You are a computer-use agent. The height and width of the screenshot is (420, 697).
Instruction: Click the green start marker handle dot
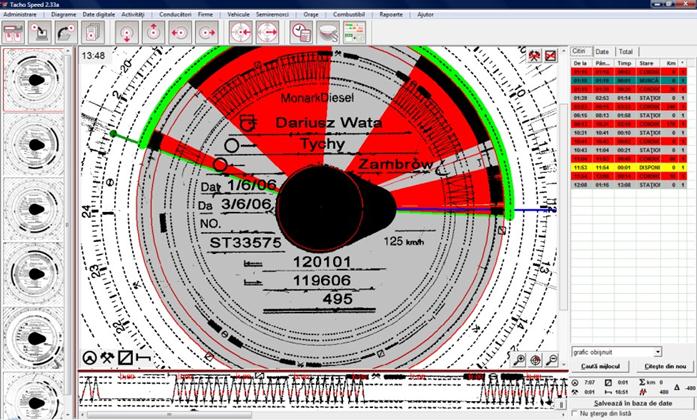click(x=113, y=133)
